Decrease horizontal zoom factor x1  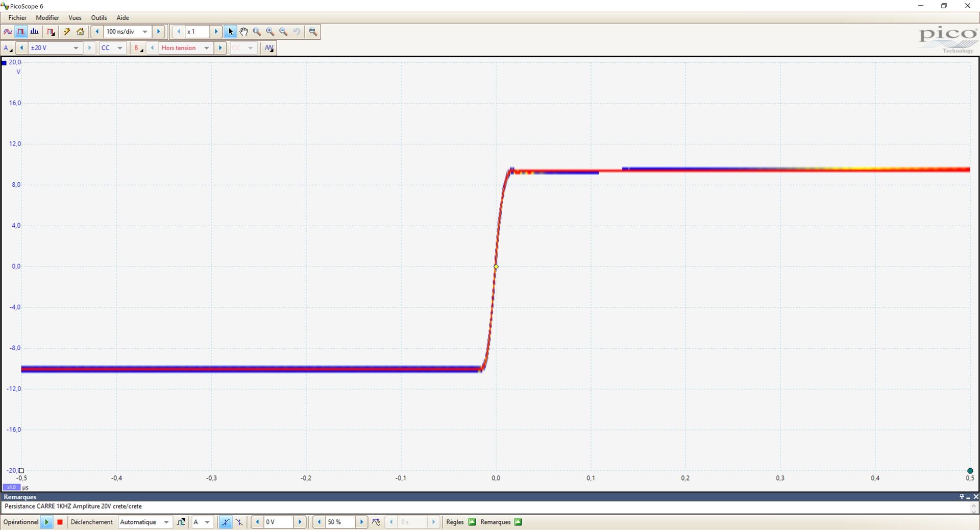tap(179, 32)
